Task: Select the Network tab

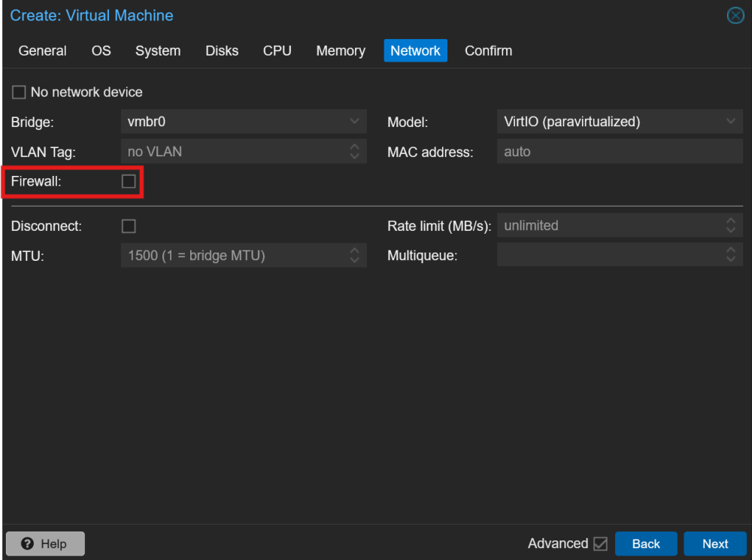Action: click(x=415, y=51)
